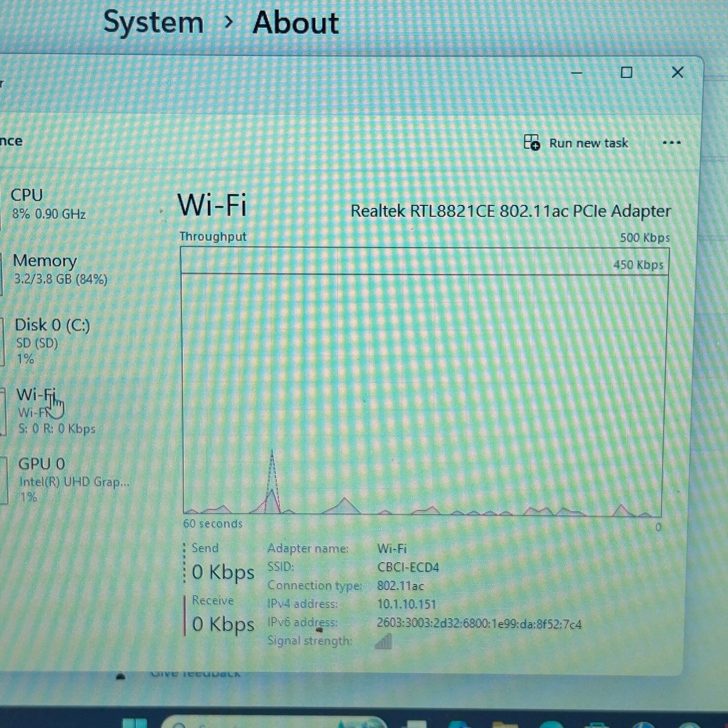Viewport: 728px width, 728px height.
Task: Close the Task Manager window
Action: pos(677,72)
